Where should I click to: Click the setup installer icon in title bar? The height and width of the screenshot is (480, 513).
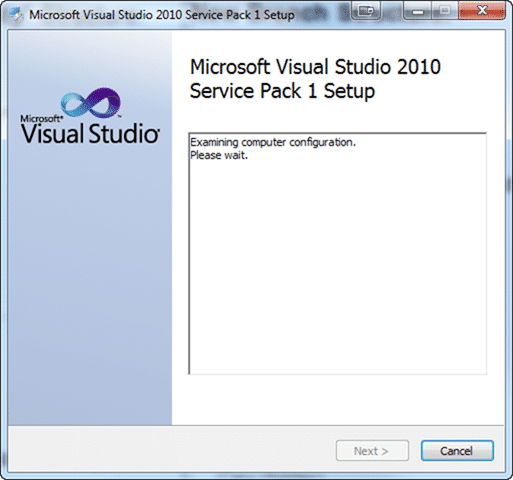tap(15, 15)
